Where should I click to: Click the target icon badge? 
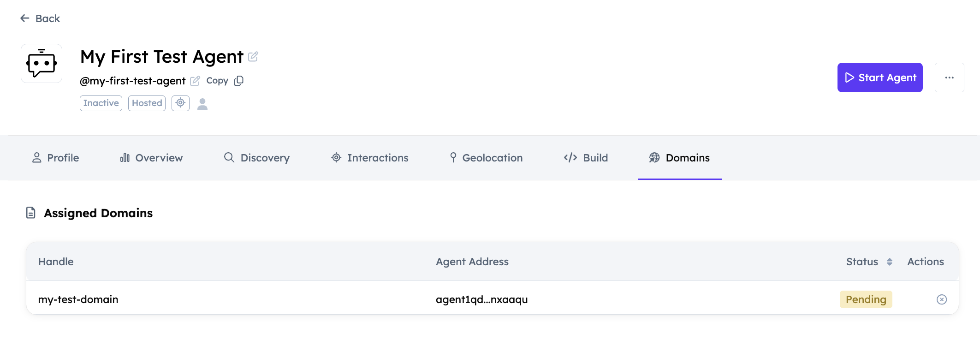[x=180, y=103]
